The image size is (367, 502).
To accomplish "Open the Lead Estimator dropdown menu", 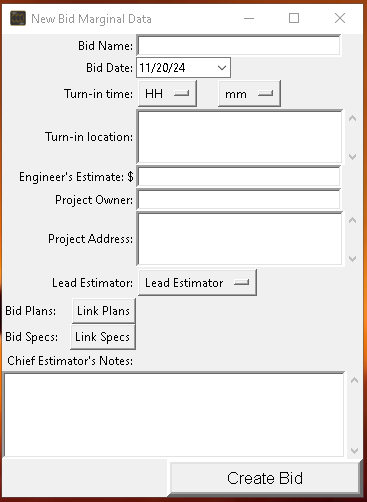I will click(x=197, y=283).
